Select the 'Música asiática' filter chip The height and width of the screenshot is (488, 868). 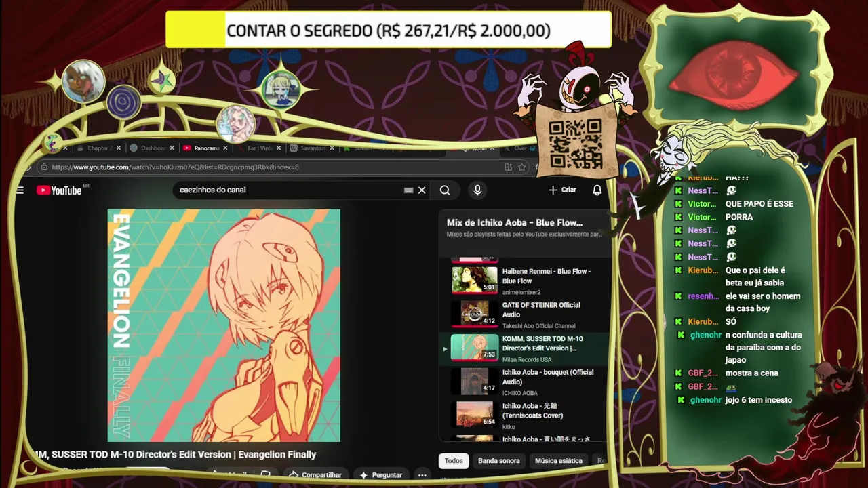(x=559, y=461)
